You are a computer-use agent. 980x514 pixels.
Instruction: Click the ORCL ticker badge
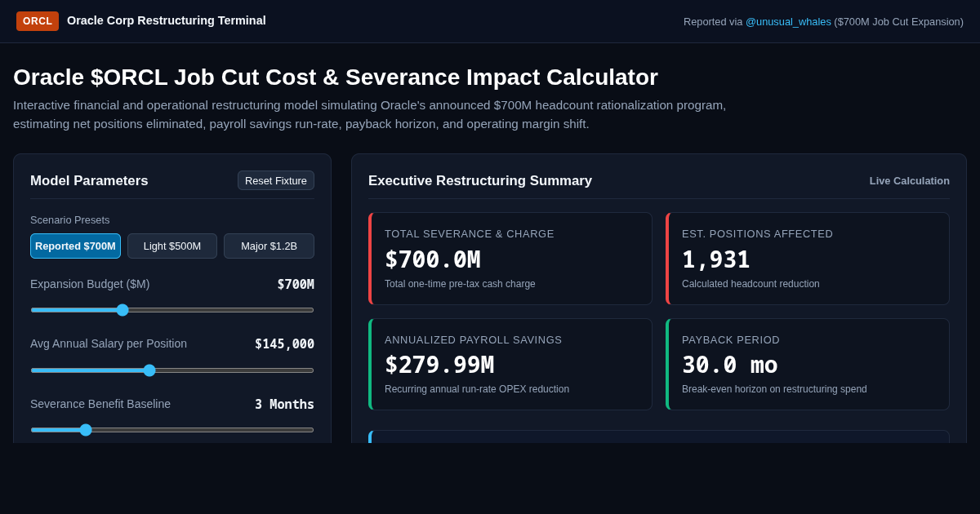pyautogui.click(x=38, y=21)
